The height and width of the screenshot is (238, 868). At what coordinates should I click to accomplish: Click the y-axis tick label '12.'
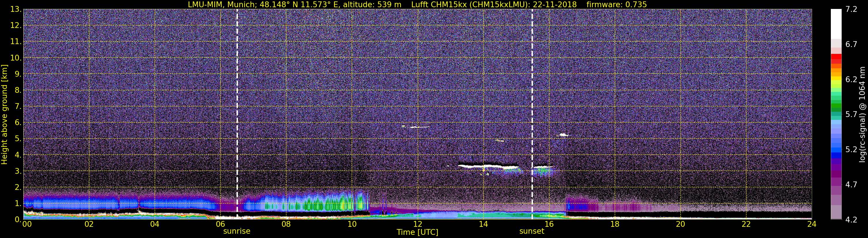click(16, 26)
